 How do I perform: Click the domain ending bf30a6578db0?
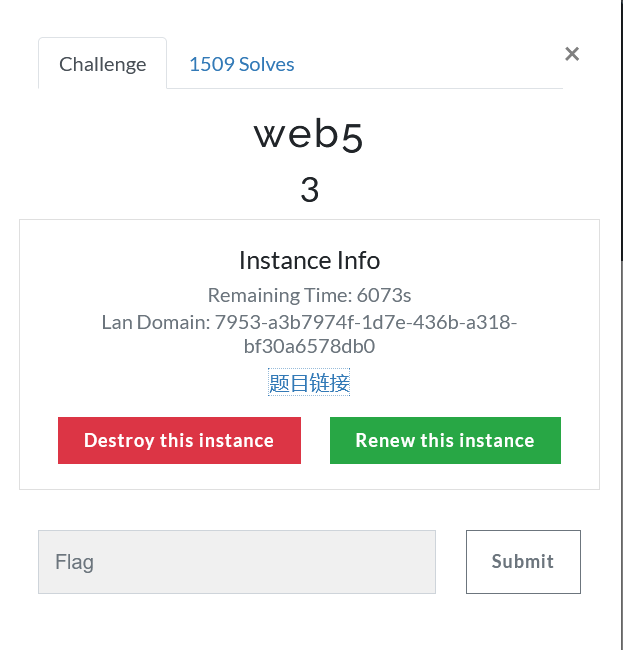pos(309,347)
